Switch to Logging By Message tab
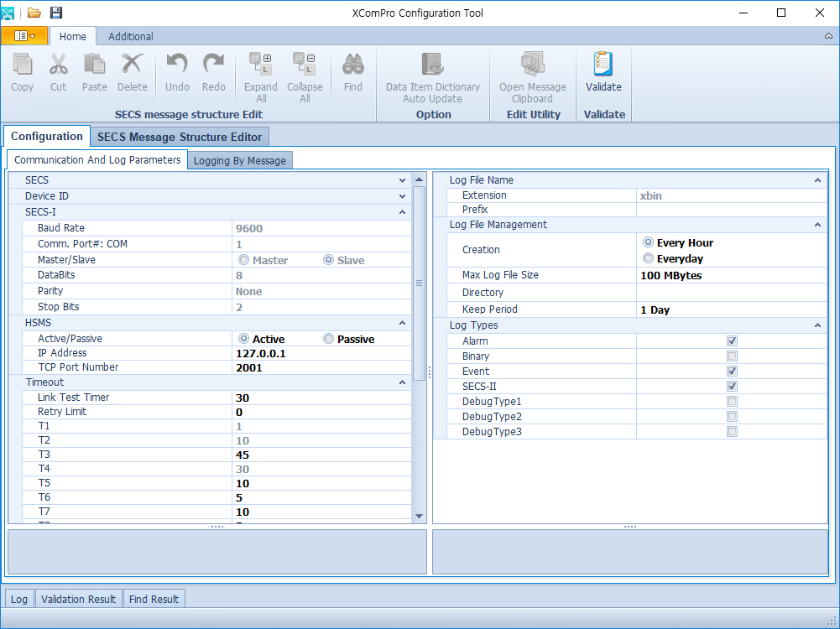Viewport: 840px width, 629px height. click(239, 160)
